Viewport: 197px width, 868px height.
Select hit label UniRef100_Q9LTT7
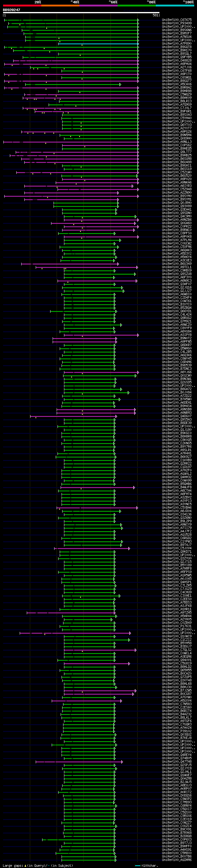coord(177,152)
